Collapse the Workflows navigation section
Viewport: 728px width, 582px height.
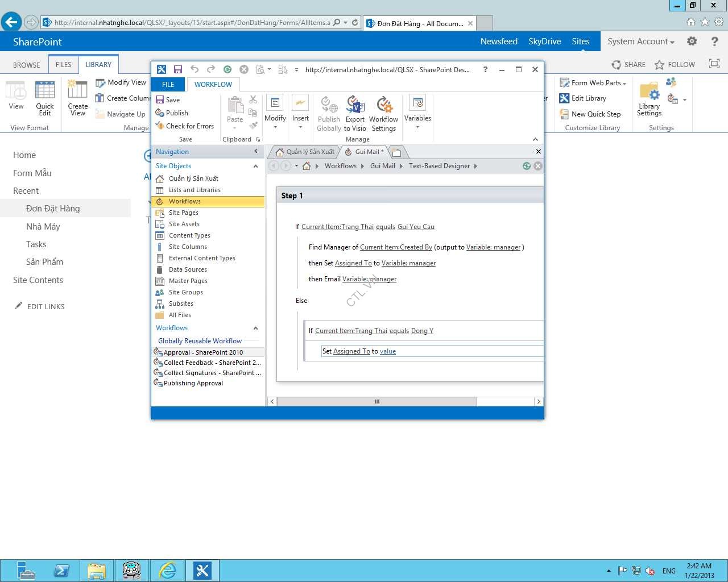tap(255, 328)
